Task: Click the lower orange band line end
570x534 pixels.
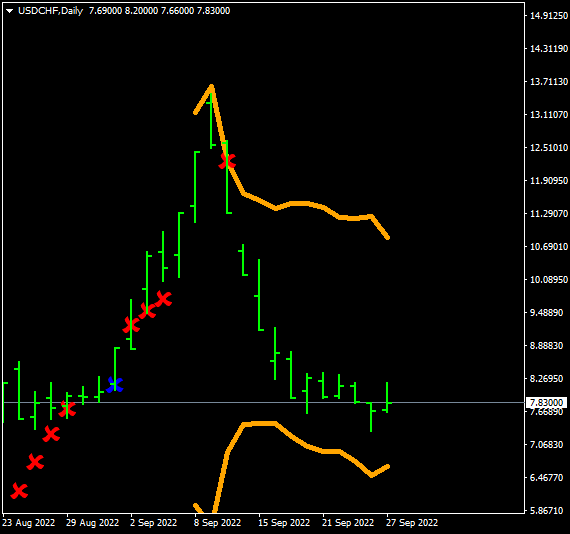Action: (388, 466)
